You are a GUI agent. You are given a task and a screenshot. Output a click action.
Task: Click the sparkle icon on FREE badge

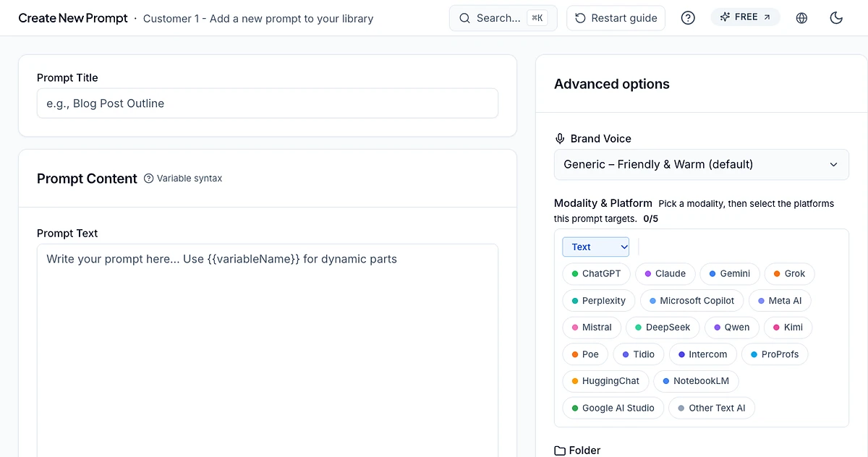[x=725, y=17]
